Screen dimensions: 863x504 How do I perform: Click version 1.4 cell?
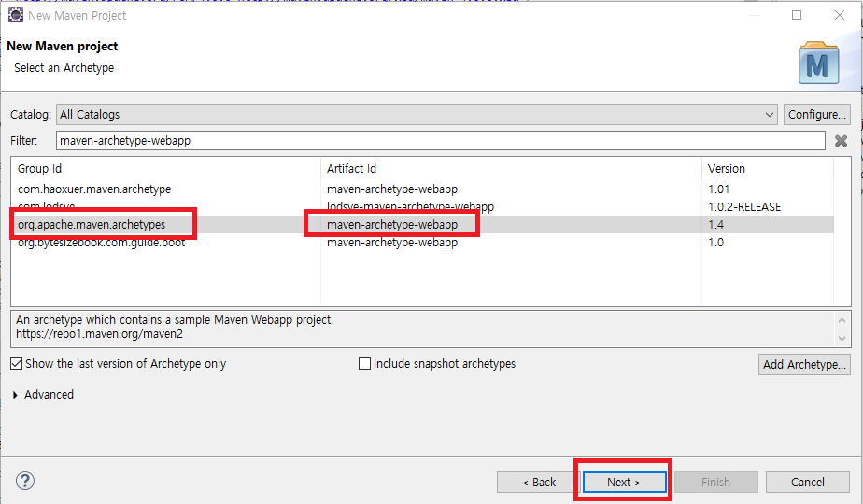pos(716,225)
